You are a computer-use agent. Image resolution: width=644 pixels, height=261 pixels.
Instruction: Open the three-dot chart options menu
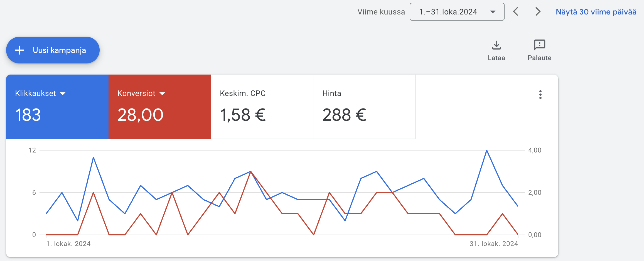(x=540, y=95)
